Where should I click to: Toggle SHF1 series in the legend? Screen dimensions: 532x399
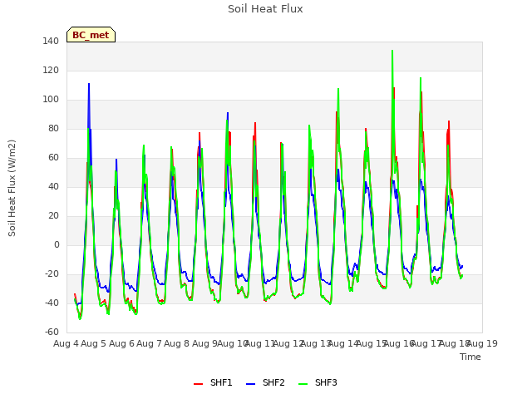[213, 382]
